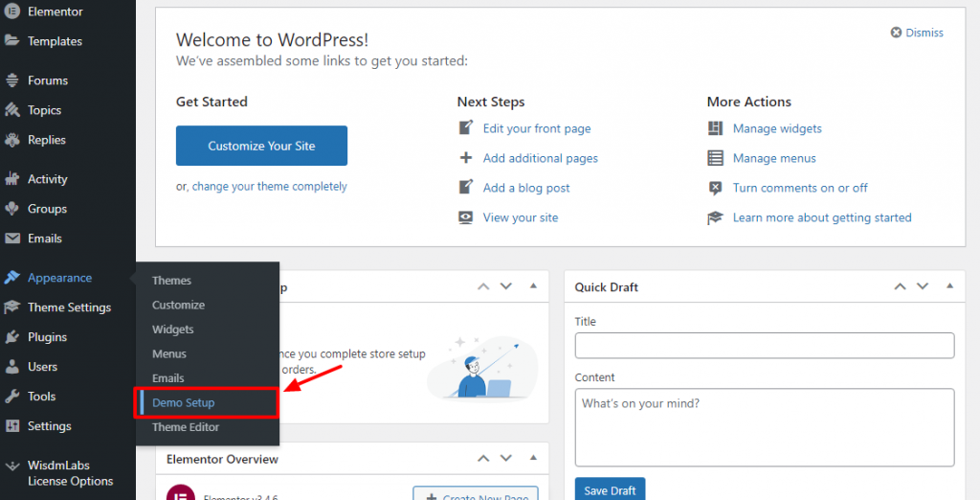Click the Elementor Overview panel heading
The width and height of the screenshot is (980, 500).
pos(222,460)
